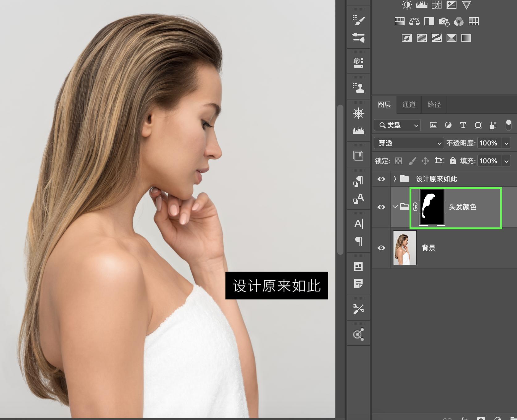Switch to the 路径 tab

(x=434, y=105)
